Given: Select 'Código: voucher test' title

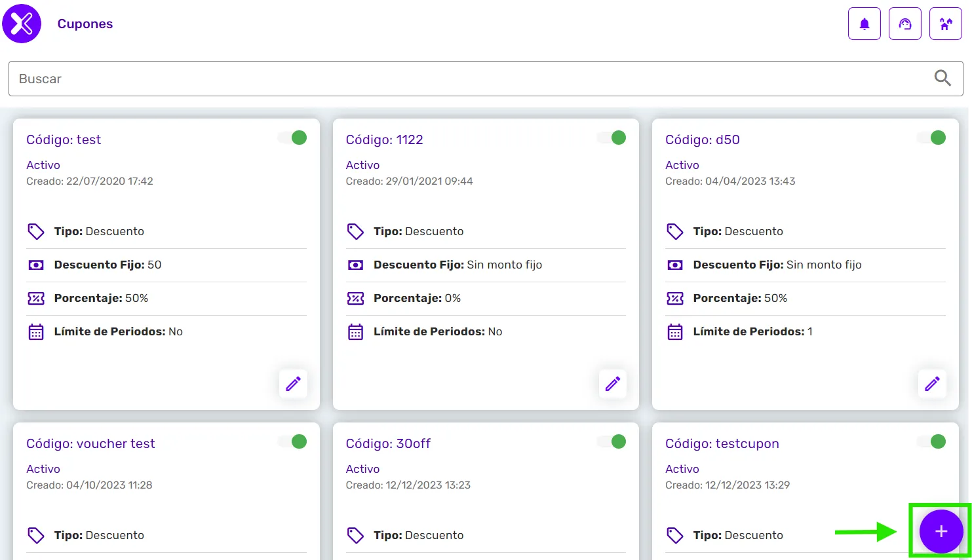Looking at the screenshot, I should (90, 443).
